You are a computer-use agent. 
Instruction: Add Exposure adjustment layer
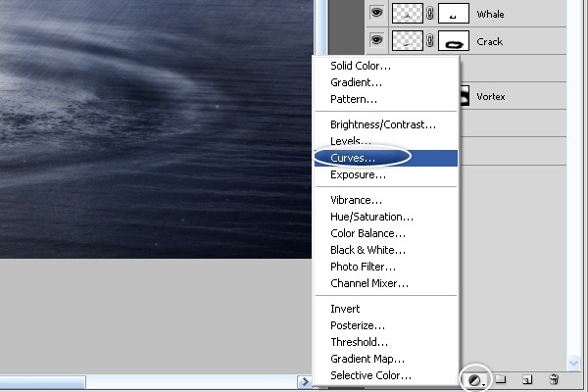[386, 174]
